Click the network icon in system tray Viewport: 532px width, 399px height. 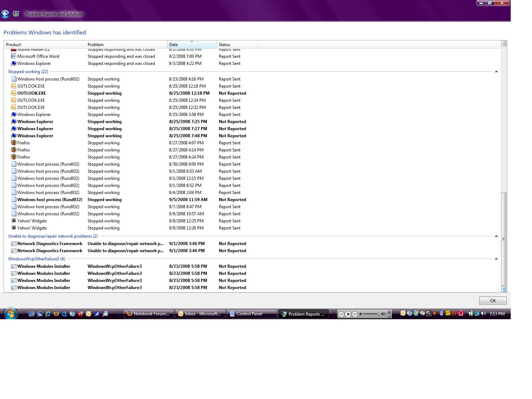click(x=477, y=314)
